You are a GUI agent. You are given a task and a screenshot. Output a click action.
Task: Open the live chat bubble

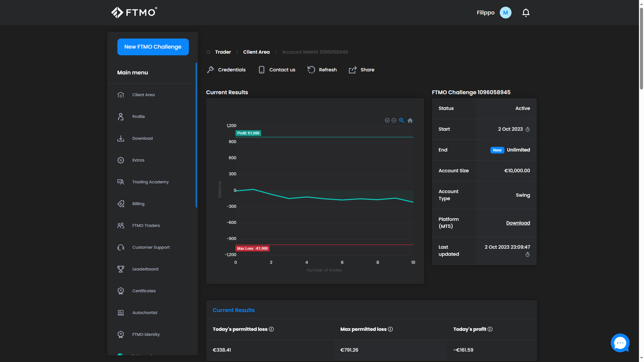coord(620,343)
